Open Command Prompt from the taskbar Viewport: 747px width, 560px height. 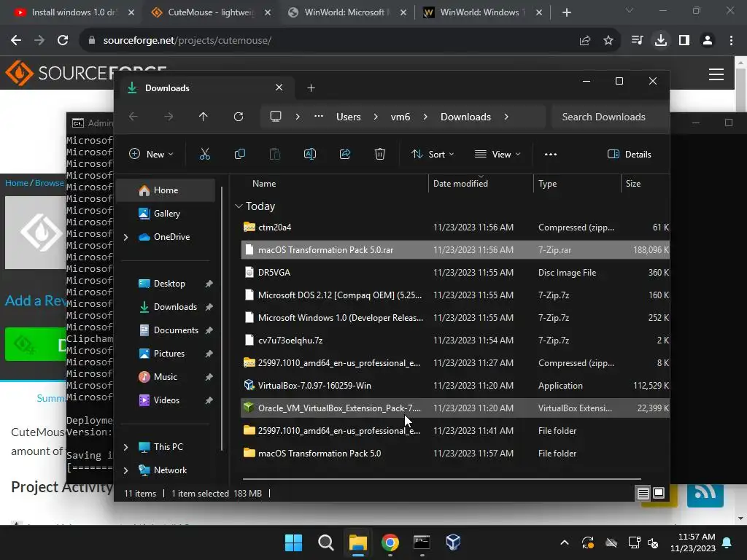(422, 542)
